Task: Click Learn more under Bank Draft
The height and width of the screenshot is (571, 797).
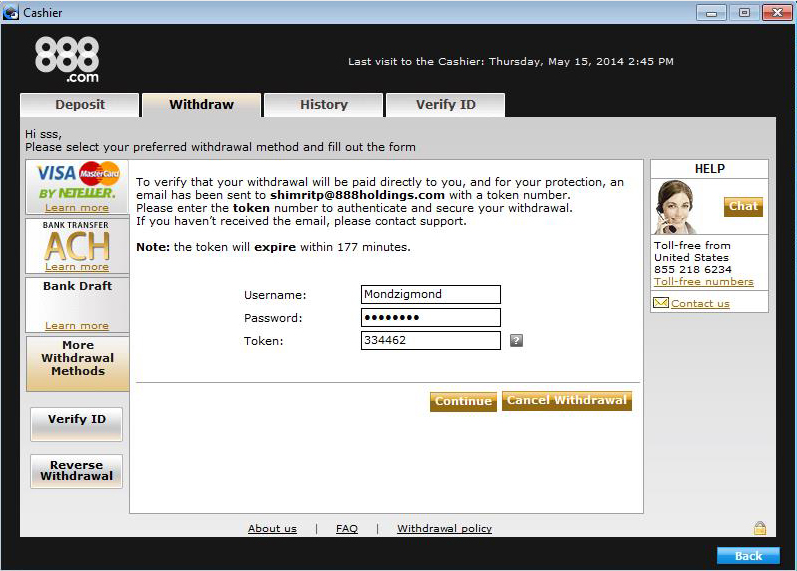Action: click(x=77, y=326)
